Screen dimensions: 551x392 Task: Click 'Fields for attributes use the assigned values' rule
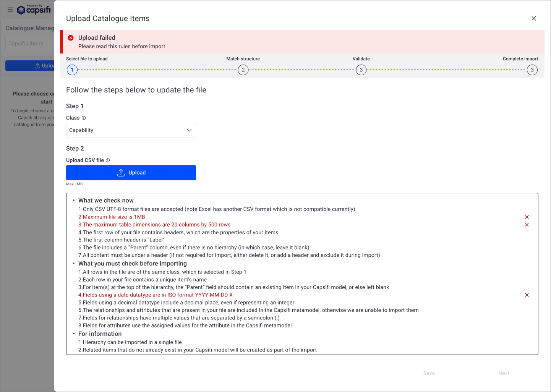point(185,326)
